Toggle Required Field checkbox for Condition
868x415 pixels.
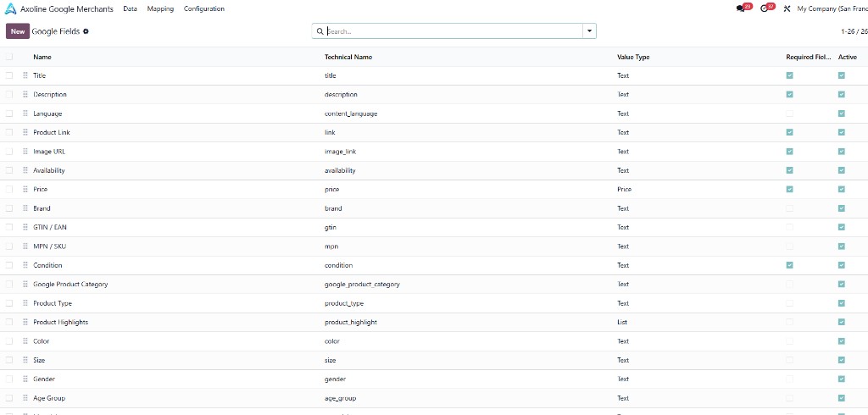[x=789, y=265]
